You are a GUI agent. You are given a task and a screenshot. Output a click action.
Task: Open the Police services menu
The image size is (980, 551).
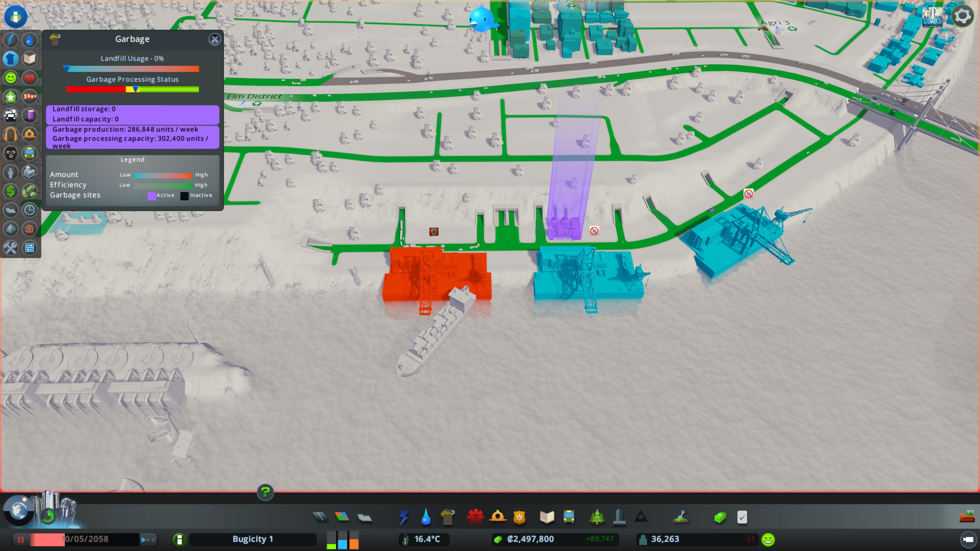click(x=520, y=517)
